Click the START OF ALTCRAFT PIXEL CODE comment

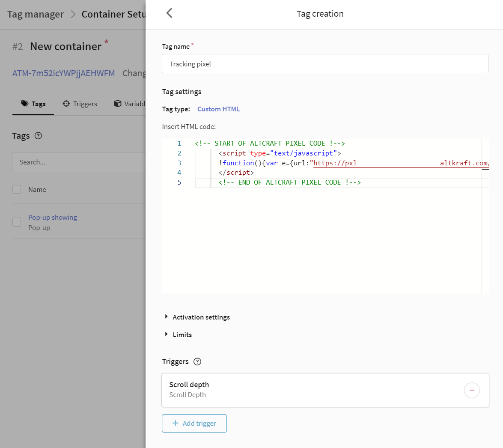tap(270, 143)
